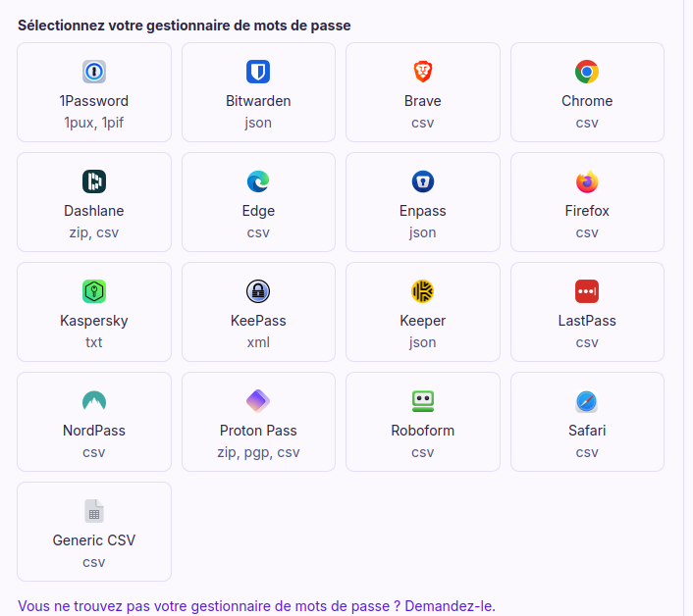Choose the Generic CSV import option
Viewport: 693px width, 616px height.
[94, 532]
